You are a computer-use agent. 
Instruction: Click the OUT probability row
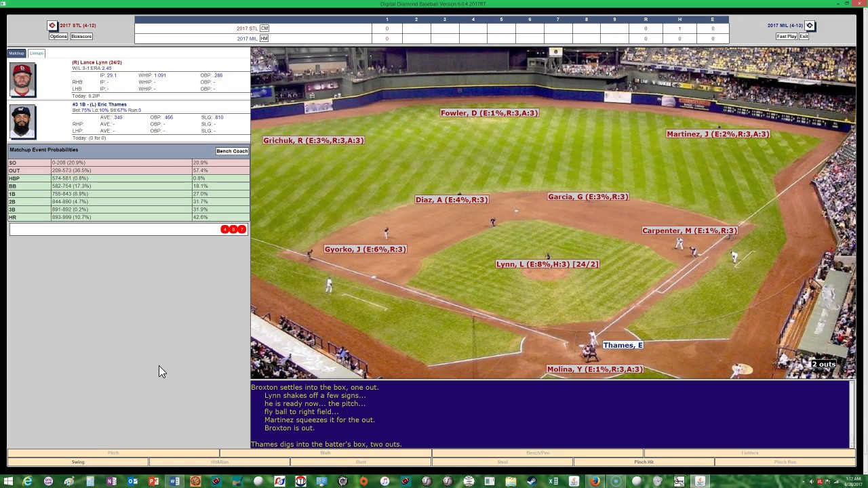128,171
